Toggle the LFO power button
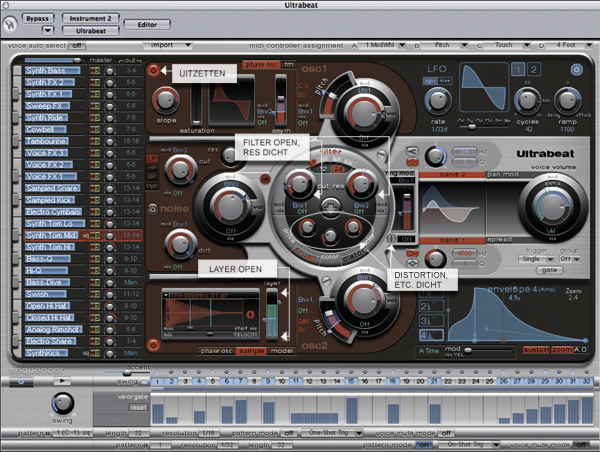Image resolution: width=600 pixels, height=452 pixels. 577,70
